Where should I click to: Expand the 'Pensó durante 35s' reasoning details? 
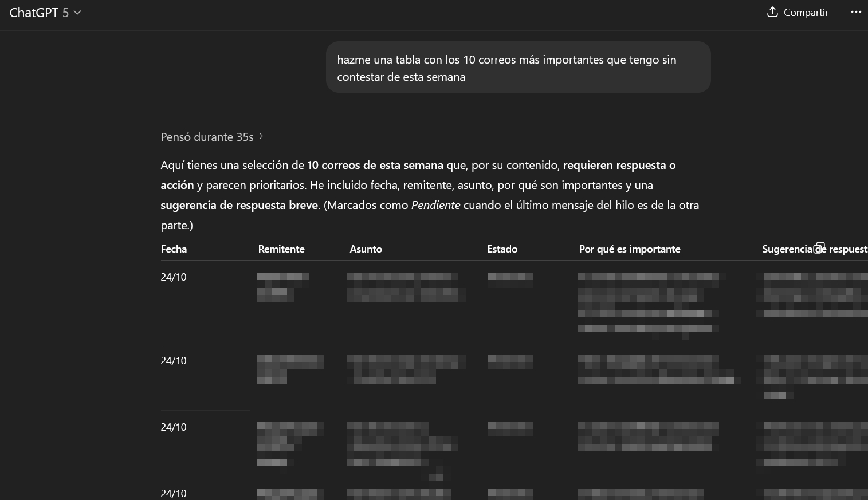[211, 137]
